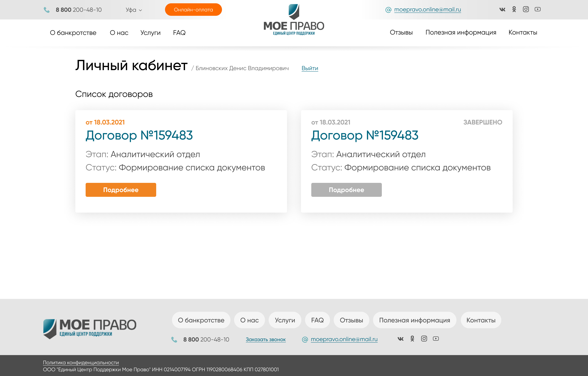588x376 pixels.
Task: Open Instagram icon in footer
Action: (424, 338)
